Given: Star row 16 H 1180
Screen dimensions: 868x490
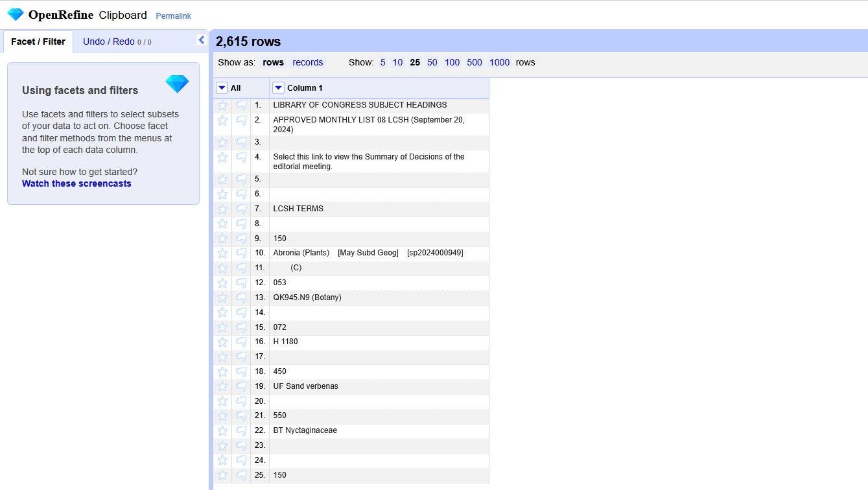Looking at the screenshot, I should (x=222, y=342).
